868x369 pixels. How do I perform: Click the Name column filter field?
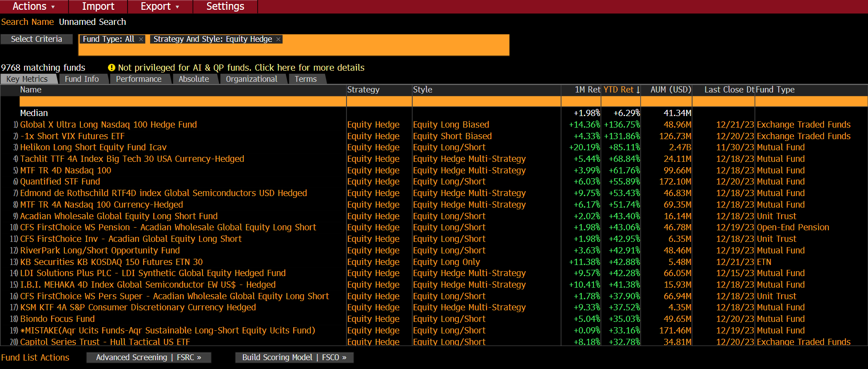click(x=183, y=101)
